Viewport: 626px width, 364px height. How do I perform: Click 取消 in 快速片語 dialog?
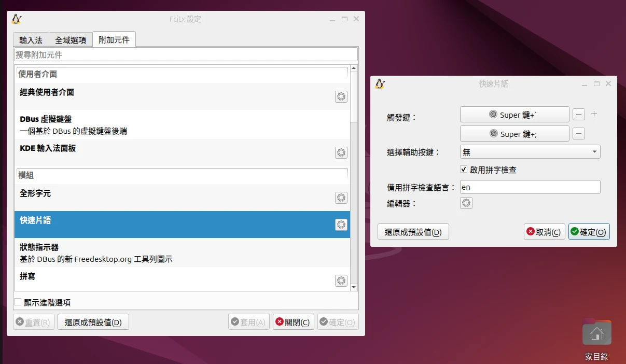tap(544, 232)
